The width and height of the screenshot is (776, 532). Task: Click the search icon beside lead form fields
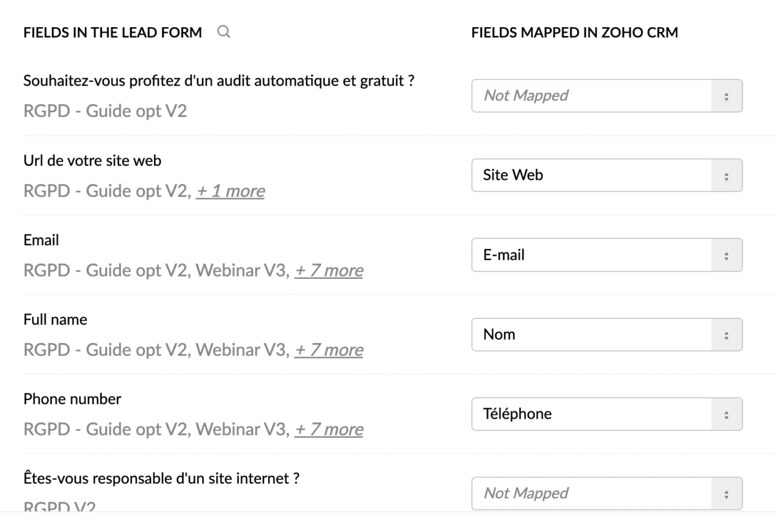pos(224,33)
